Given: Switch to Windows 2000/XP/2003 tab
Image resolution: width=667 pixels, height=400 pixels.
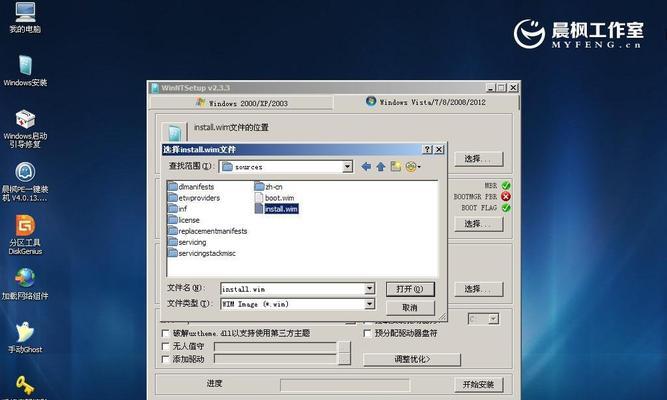Looking at the screenshot, I should point(242,103).
